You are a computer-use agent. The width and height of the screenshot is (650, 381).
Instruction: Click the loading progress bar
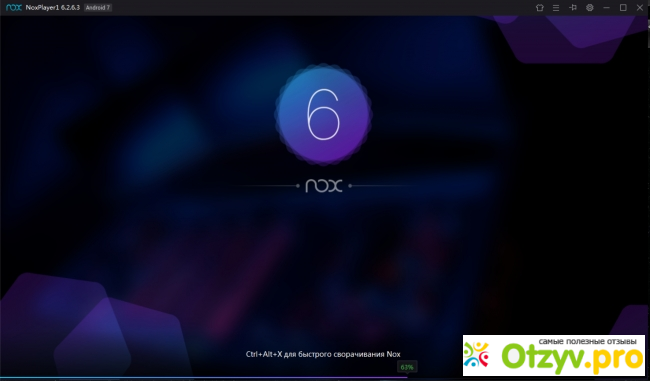pyautogui.click(x=325, y=378)
